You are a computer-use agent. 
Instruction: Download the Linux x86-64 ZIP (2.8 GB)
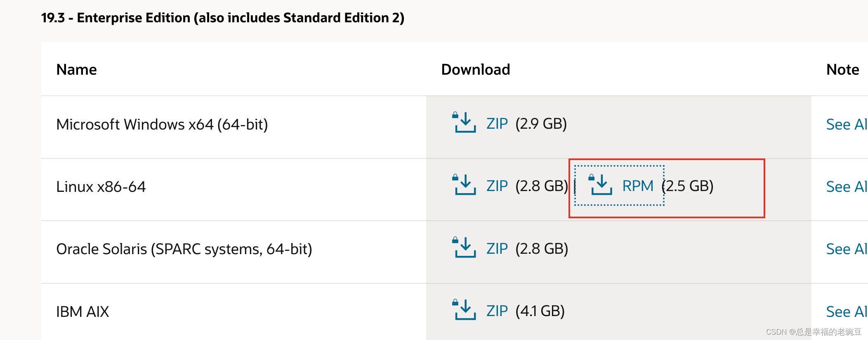coord(497,186)
